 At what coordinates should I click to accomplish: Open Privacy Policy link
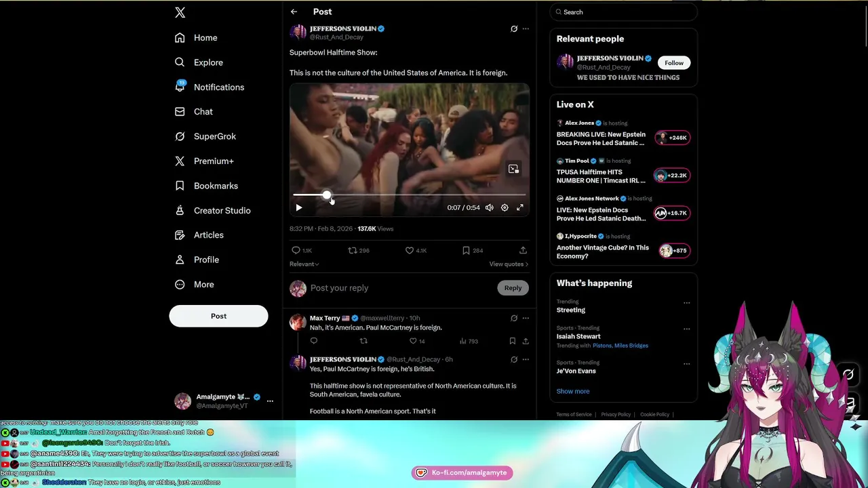tap(616, 415)
